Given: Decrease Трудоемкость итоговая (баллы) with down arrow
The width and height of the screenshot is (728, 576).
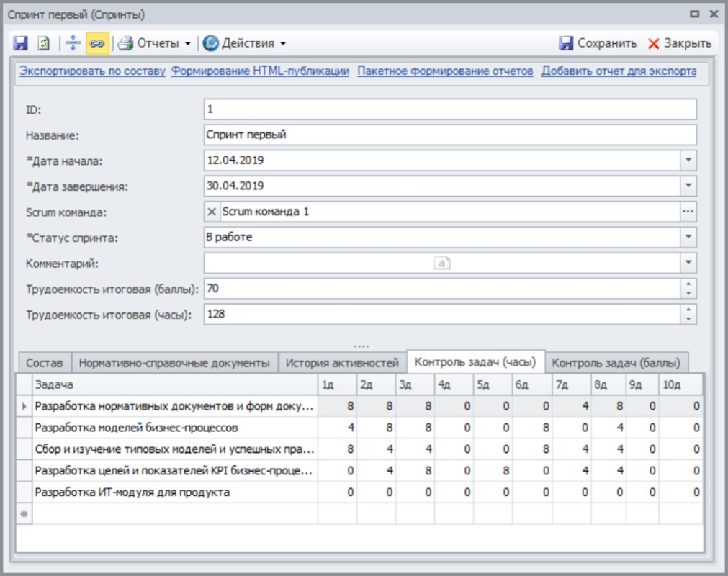Looking at the screenshot, I should [688, 293].
